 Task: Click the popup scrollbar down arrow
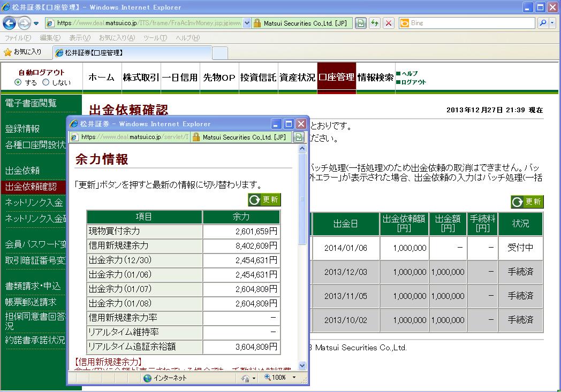302,365
